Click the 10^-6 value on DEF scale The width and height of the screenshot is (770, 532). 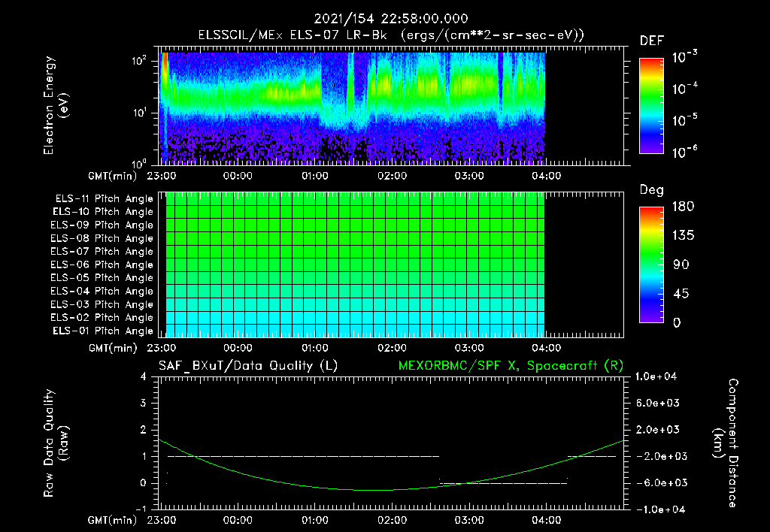[684, 152]
